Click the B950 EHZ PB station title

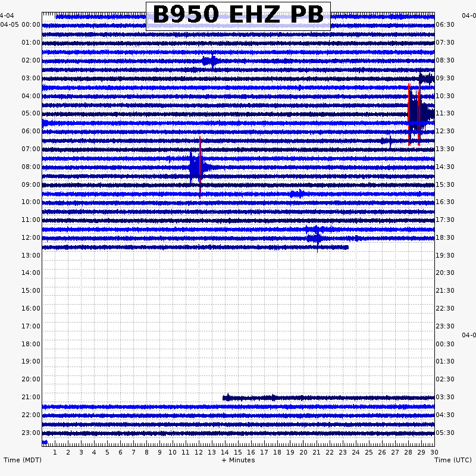tap(239, 14)
